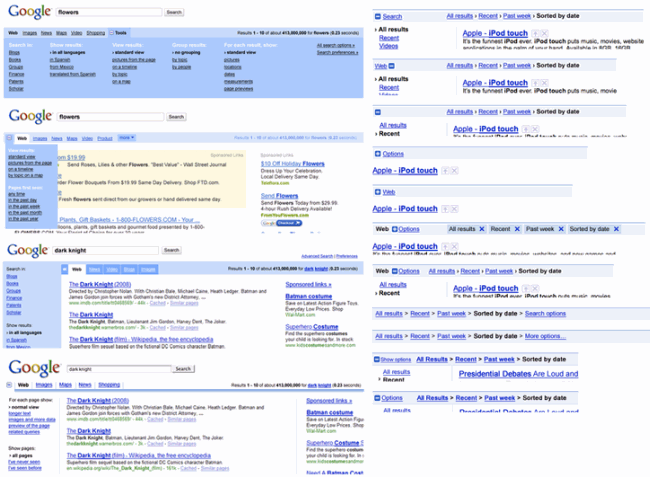Click the selected no grouping option
Image resolution: width=650 pixels, height=477 pixels.
click(x=186, y=53)
